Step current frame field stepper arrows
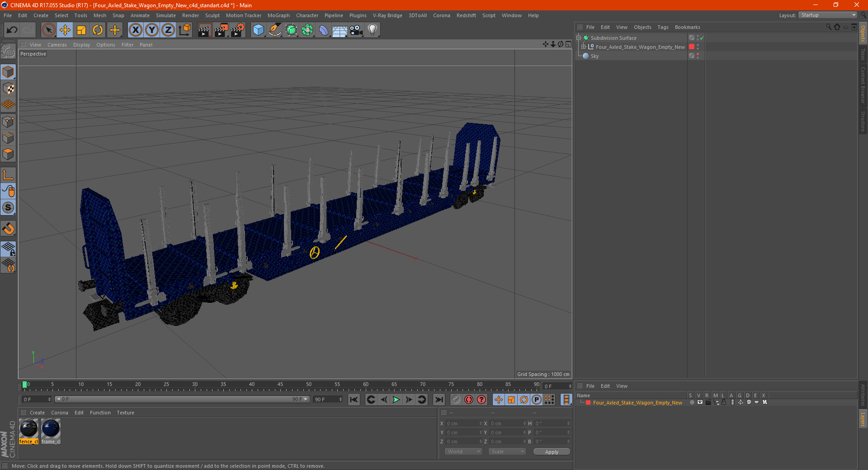This screenshot has height=470, width=868. (x=49, y=399)
